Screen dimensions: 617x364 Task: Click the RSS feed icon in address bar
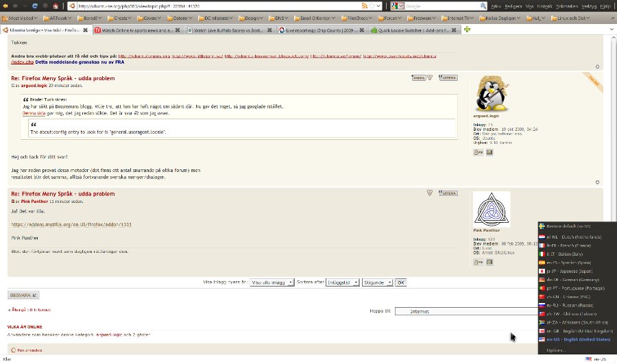pos(365,6)
